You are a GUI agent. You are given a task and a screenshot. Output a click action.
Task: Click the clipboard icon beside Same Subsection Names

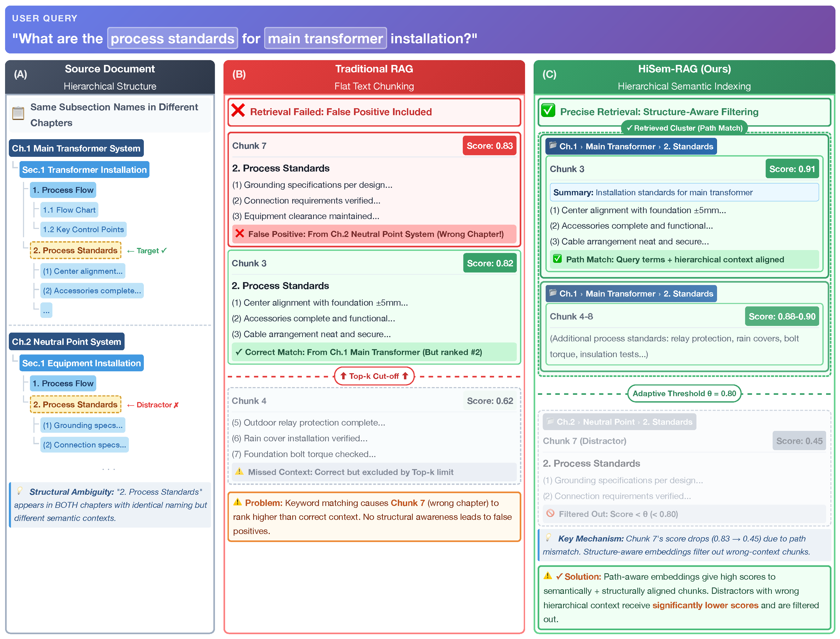18,113
